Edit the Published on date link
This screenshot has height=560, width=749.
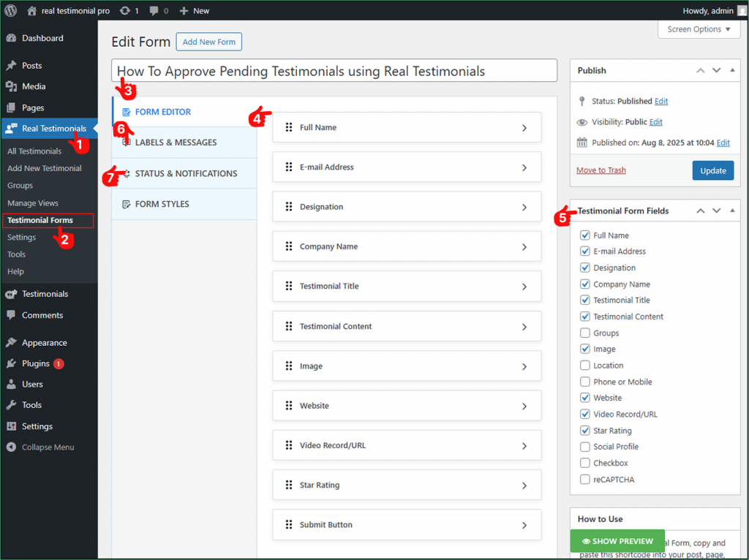(723, 143)
